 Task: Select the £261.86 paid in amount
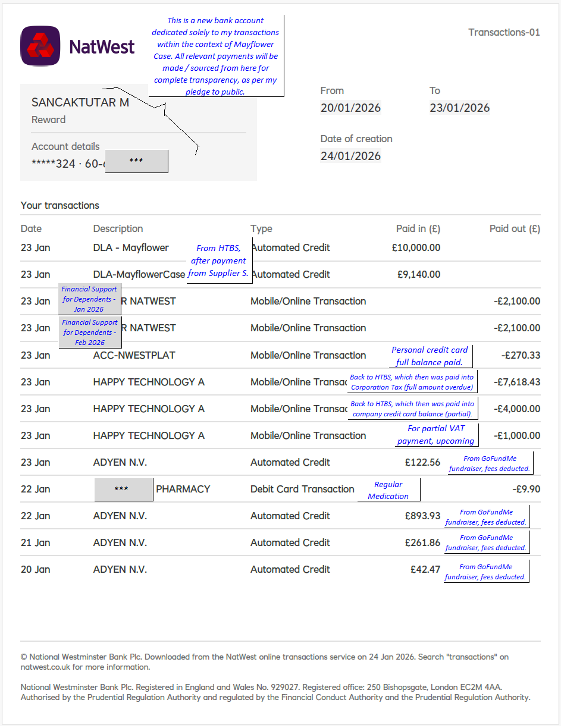pos(423,542)
